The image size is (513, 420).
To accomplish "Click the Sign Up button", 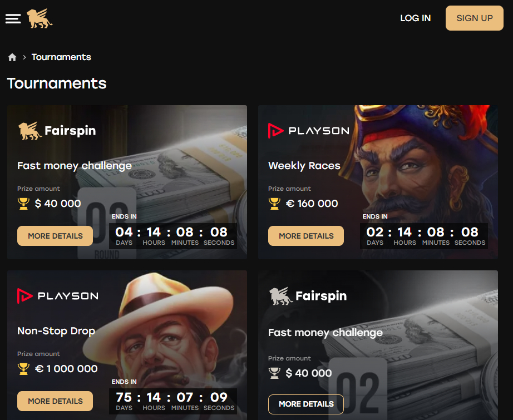I will [x=475, y=18].
